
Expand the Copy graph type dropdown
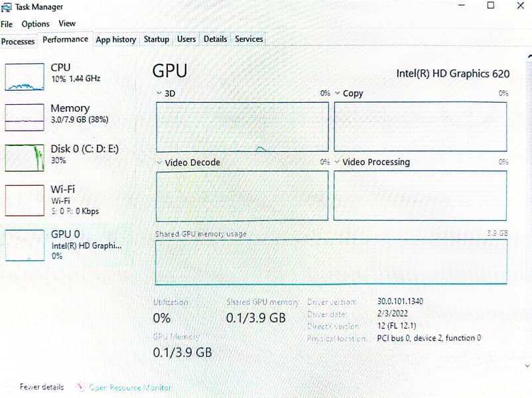[x=338, y=94]
